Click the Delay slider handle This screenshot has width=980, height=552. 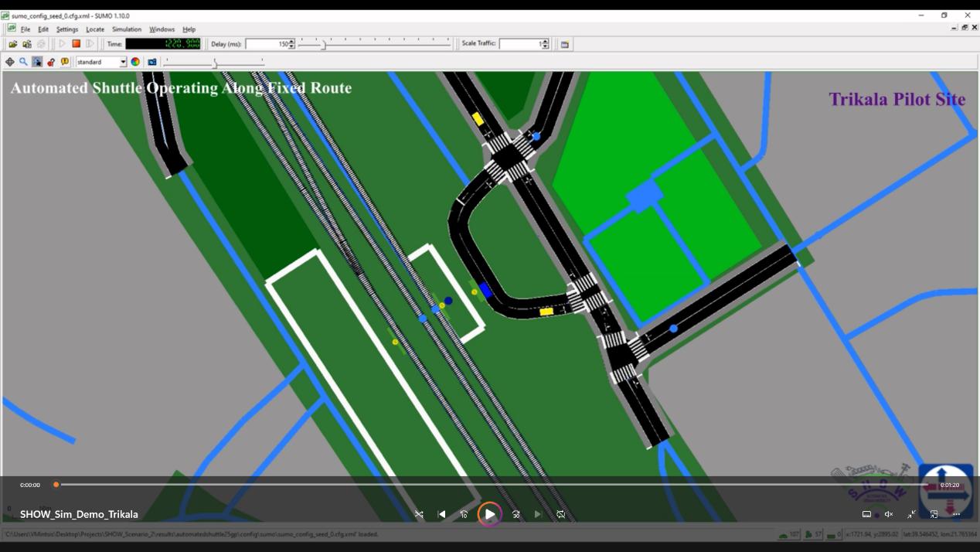tap(324, 45)
